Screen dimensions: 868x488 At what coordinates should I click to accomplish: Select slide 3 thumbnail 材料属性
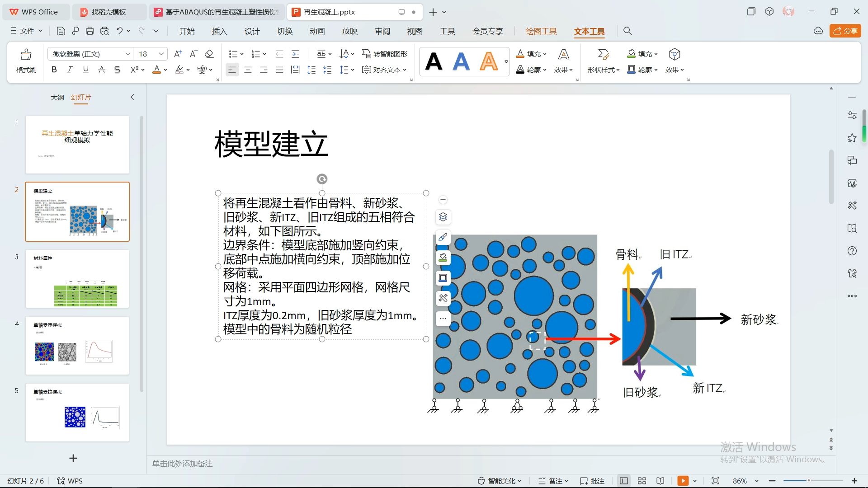point(77,279)
